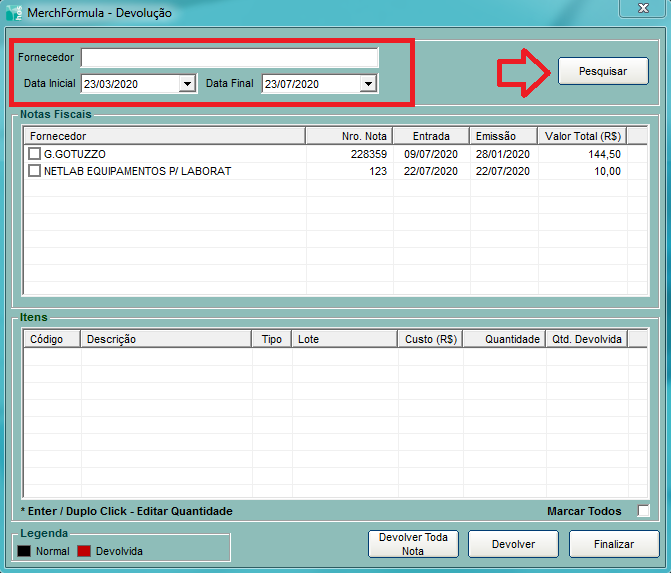
Task: Click the Devolver button
Action: pyautogui.click(x=513, y=545)
